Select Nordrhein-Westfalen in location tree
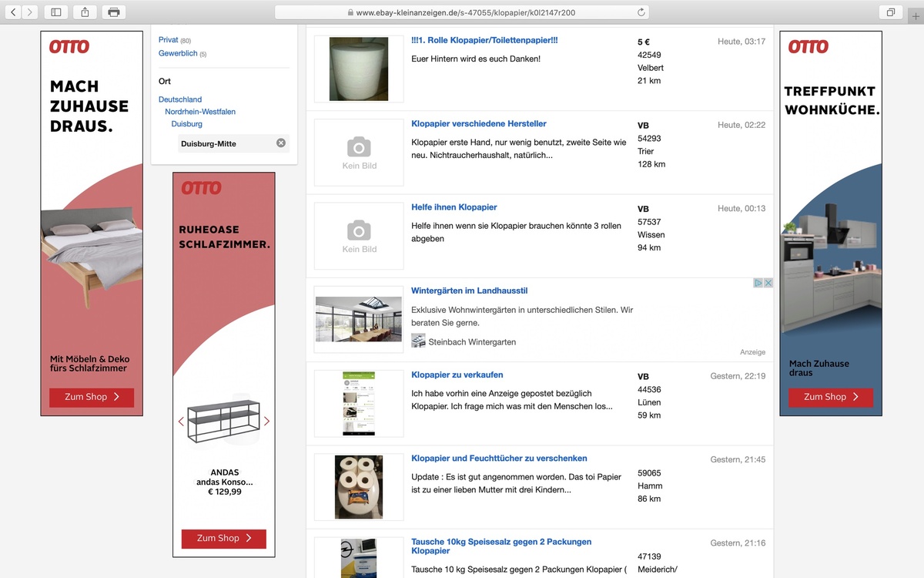The width and height of the screenshot is (924, 578). point(200,112)
